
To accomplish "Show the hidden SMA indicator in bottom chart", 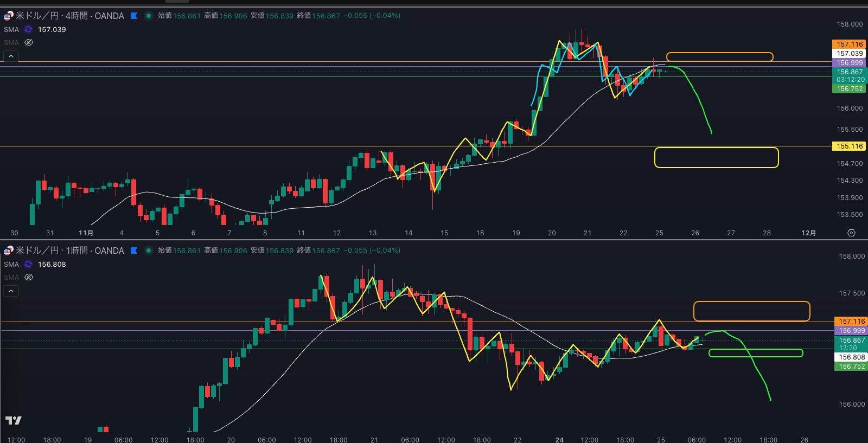I will tap(29, 277).
